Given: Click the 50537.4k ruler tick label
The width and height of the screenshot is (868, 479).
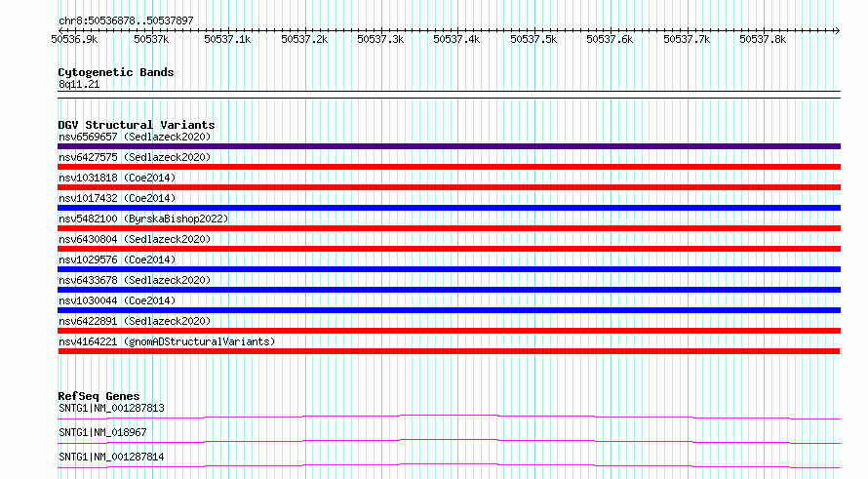Looking at the screenshot, I should [456, 39].
